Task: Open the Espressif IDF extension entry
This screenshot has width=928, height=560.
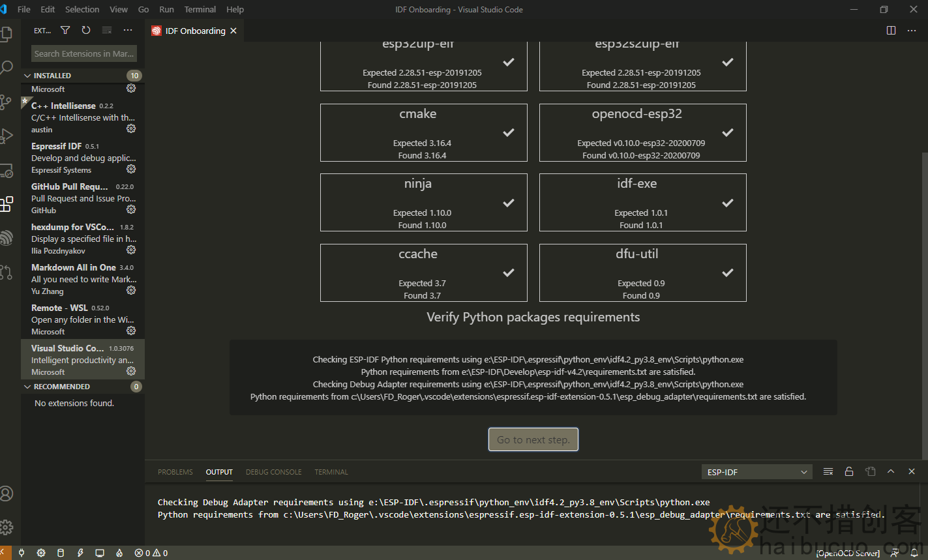Action: click(x=83, y=158)
